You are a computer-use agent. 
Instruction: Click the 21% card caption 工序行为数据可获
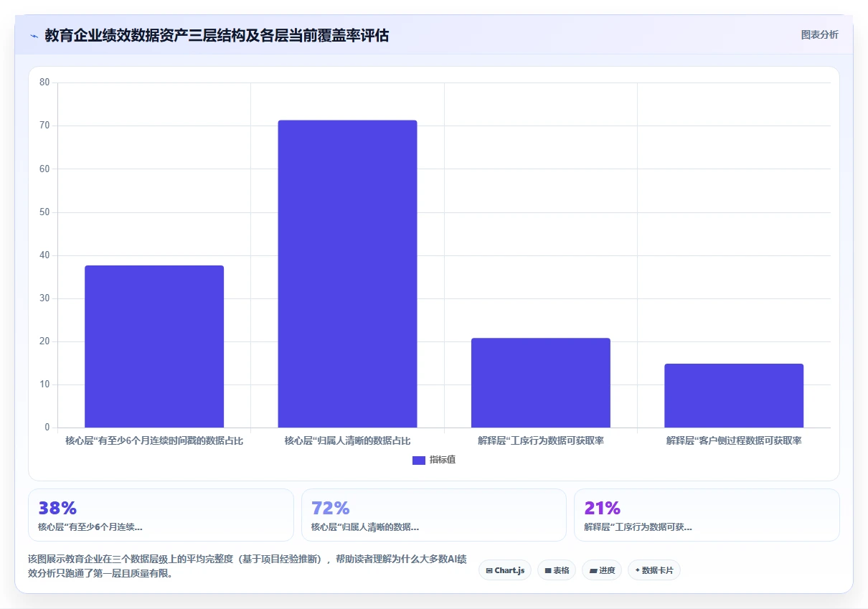click(x=638, y=527)
